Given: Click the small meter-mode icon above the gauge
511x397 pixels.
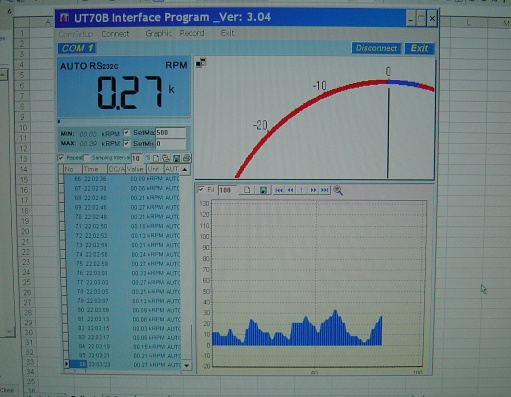Looking at the screenshot, I should (x=201, y=62).
